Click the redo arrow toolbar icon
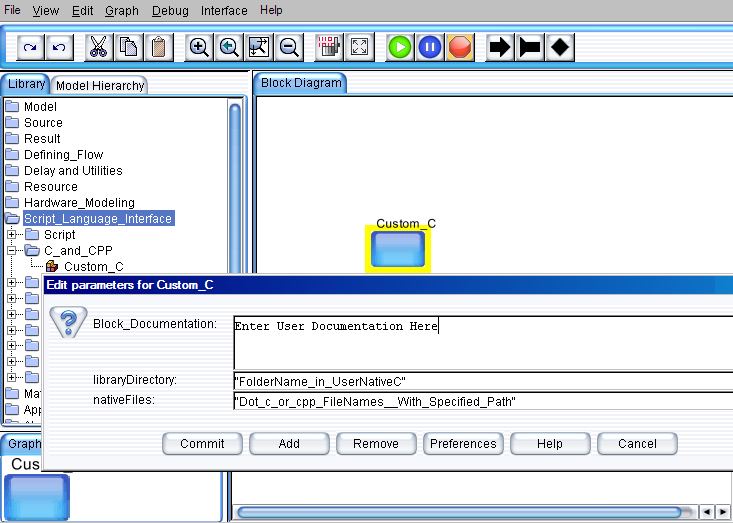 click(x=30, y=47)
